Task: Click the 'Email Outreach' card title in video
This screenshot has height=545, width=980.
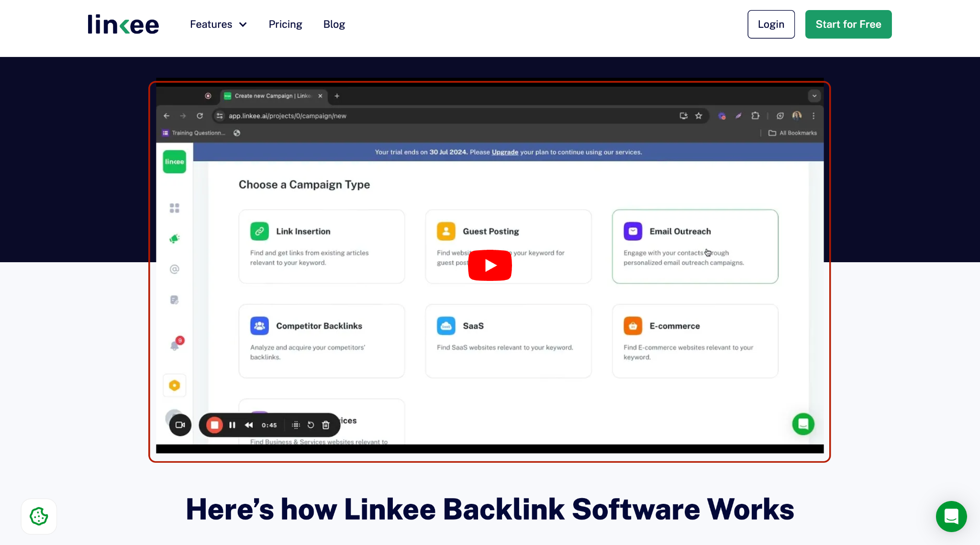Action: coord(680,232)
